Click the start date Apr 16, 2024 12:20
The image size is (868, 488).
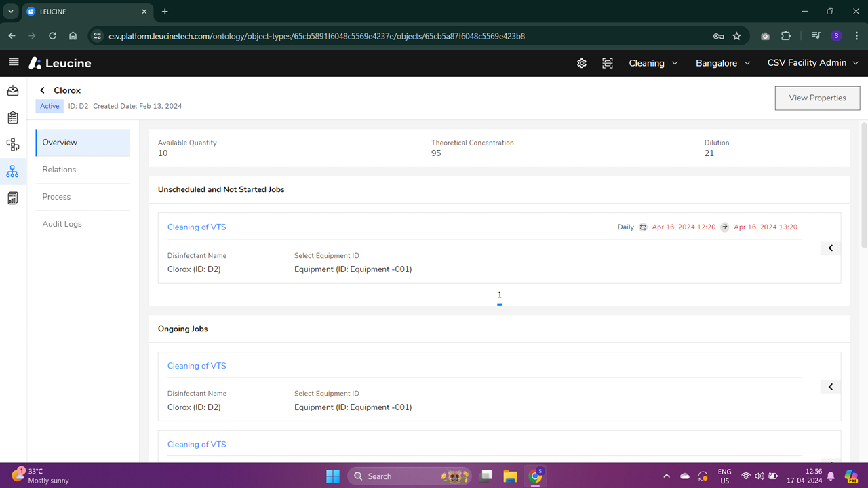click(x=684, y=227)
